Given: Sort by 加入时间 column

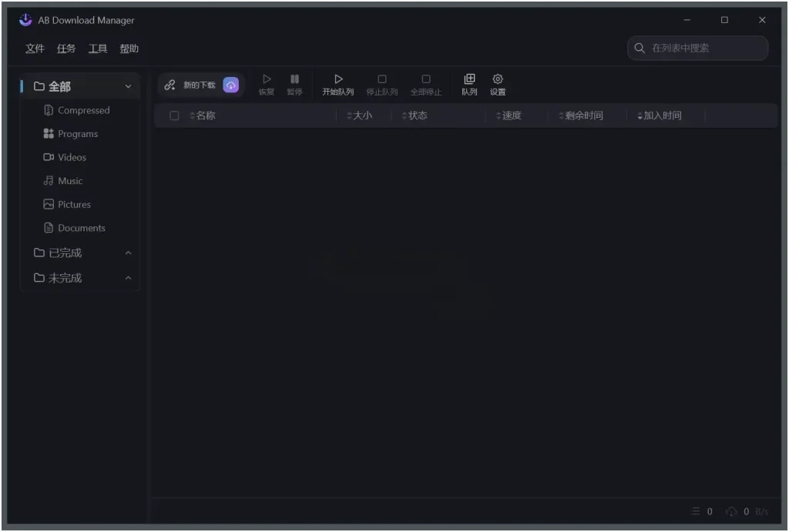Looking at the screenshot, I should 660,115.
